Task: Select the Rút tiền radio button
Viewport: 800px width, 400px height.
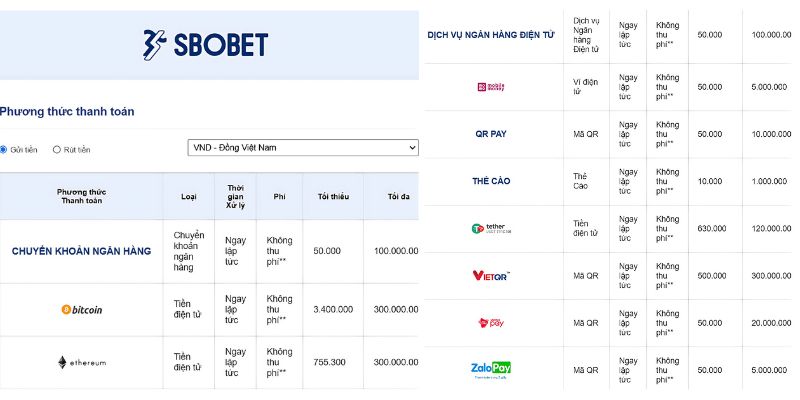Action: (x=57, y=150)
